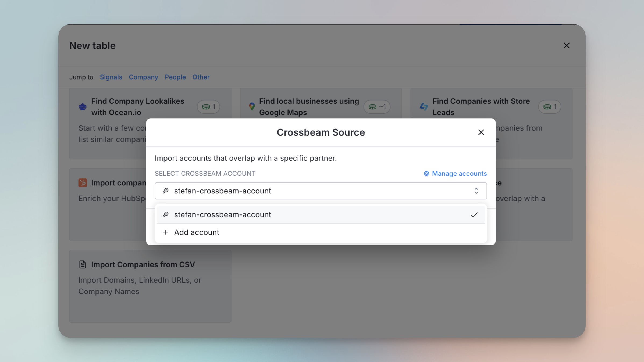Select stefan-crossbeam-account option in list
Viewport: 644px width, 362px height.
click(222, 214)
